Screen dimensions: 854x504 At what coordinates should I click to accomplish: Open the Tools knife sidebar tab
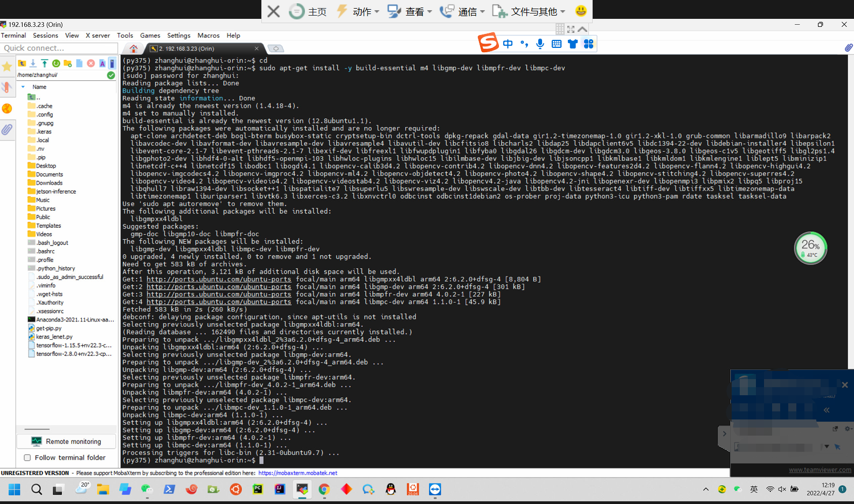(x=7, y=87)
